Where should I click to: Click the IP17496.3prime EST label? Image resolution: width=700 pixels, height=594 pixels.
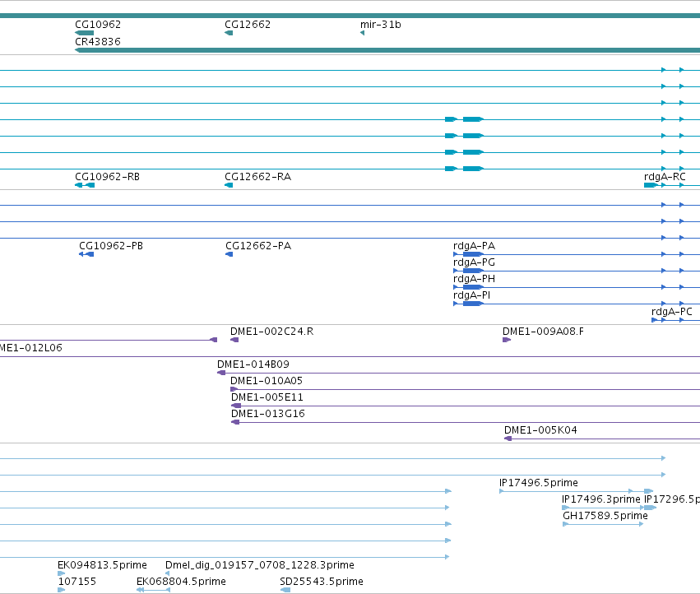point(601,499)
